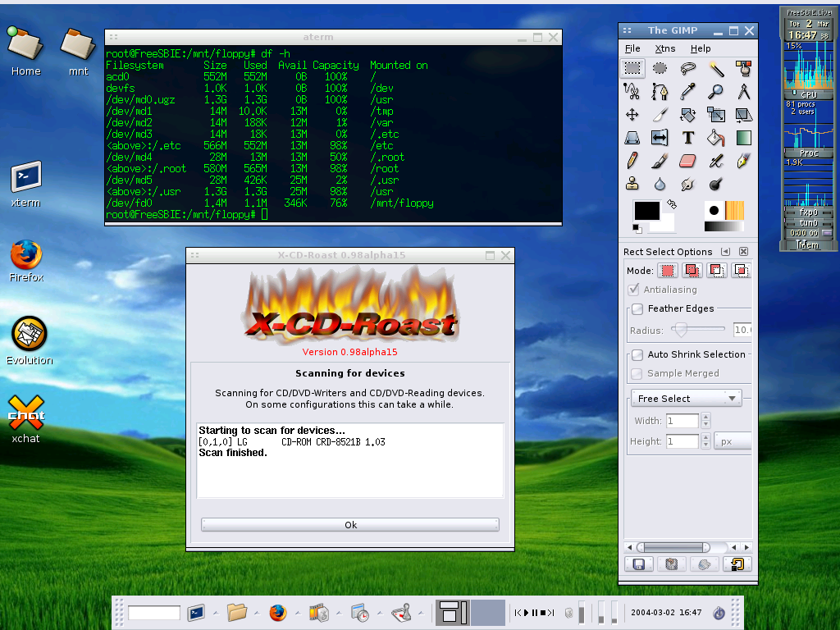Choose the Smudge finger tool
The height and width of the screenshot is (630, 840).
(688, 184)
